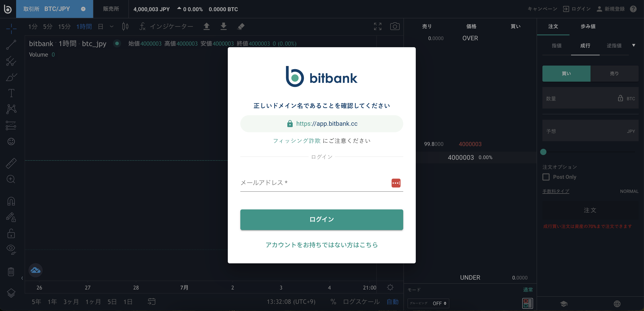Switch order book layout icon
The height and width of the screenshot is (311, 644).
click(x=527, y=303)
